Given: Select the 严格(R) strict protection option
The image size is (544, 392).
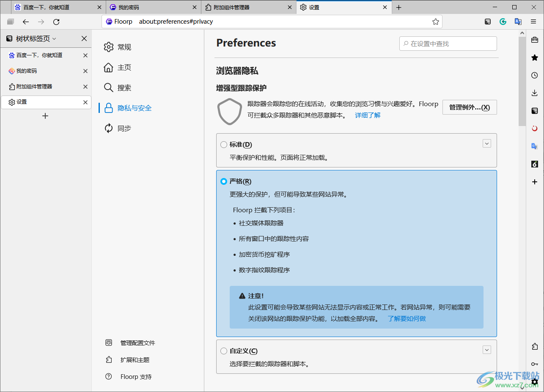Looking at the screenshot, I should [x=223, y=181].
